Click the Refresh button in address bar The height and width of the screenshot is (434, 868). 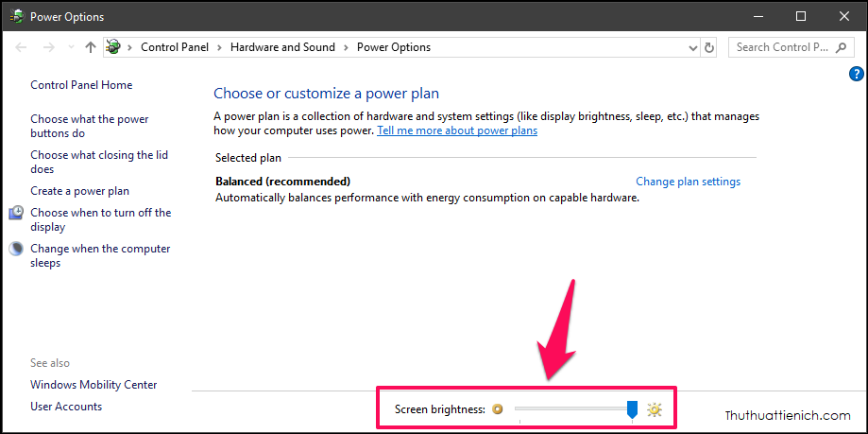[x=709, y=47]
